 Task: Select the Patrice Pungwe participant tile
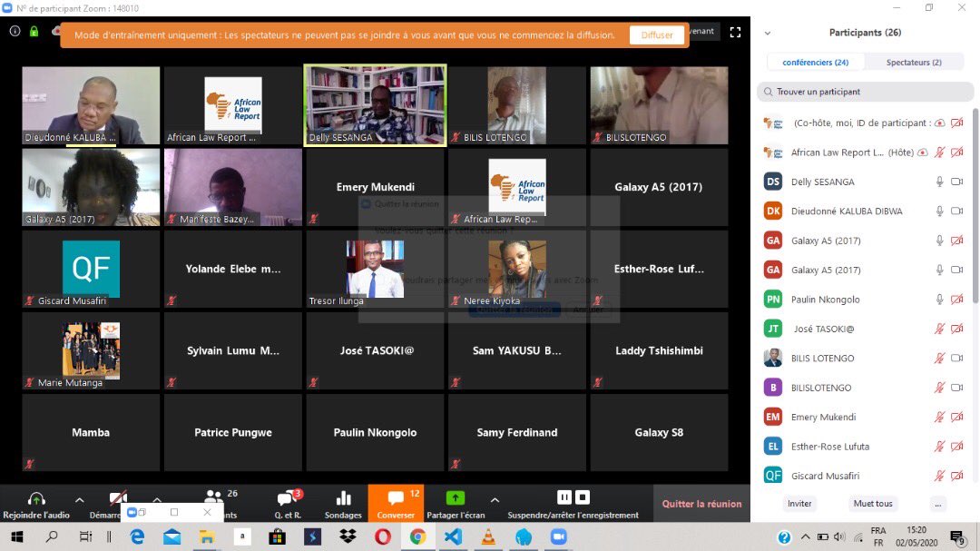coord(233,433)
